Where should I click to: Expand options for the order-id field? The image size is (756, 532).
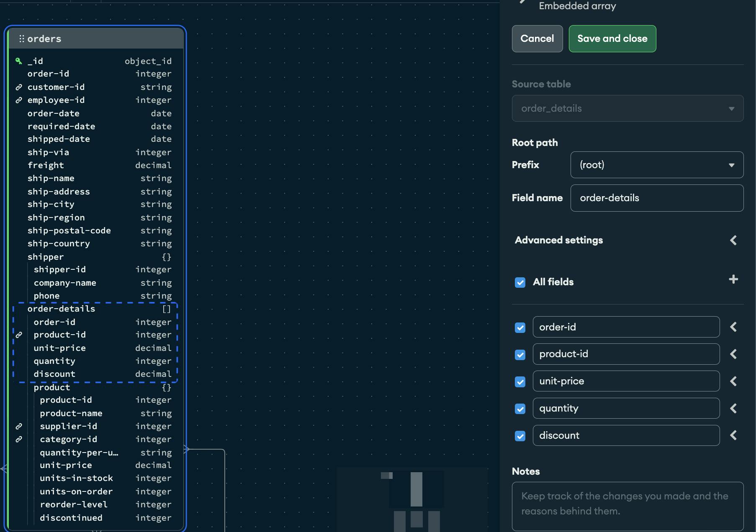(733, 327)
